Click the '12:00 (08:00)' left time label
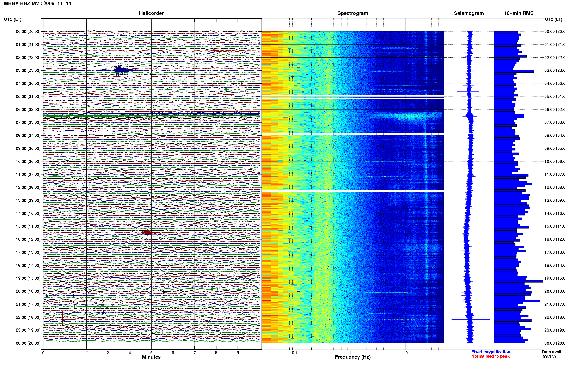The image size is (588, 368). click(28, 187)
